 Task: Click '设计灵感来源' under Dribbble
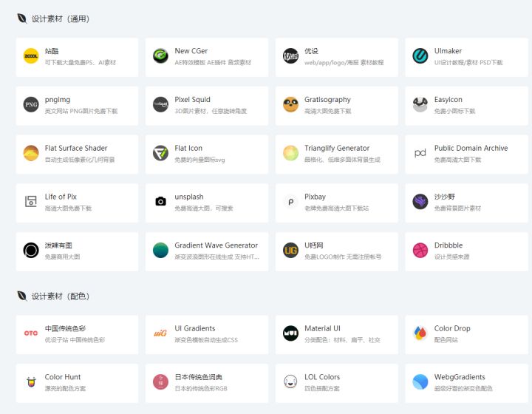click(451, 257)
